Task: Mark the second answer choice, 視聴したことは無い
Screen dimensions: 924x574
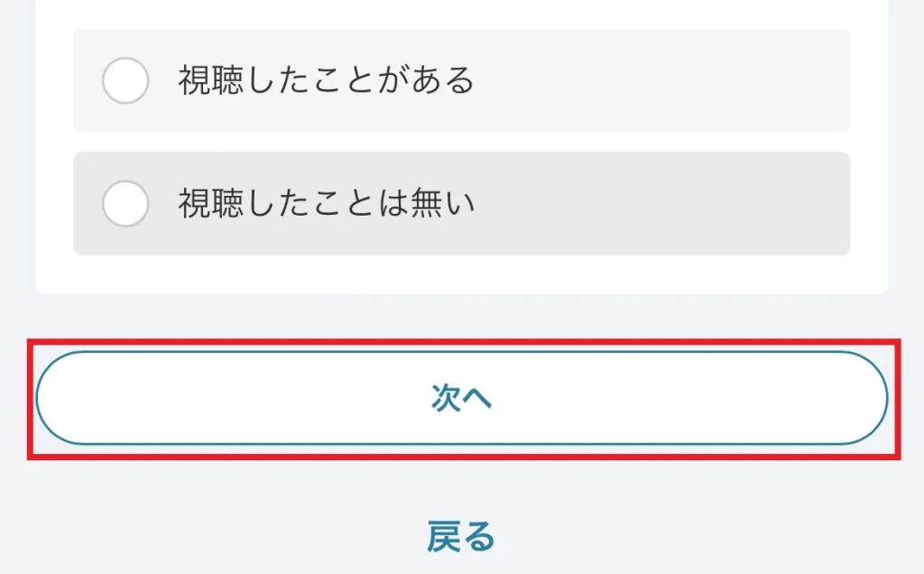Action: click(125, 204)
